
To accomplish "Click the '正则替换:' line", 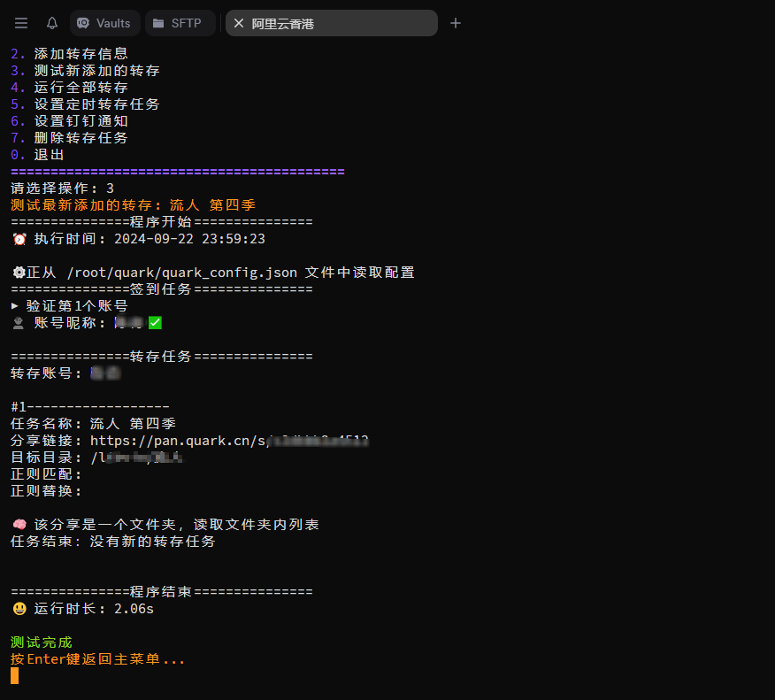I will click(x=46, y=490).
